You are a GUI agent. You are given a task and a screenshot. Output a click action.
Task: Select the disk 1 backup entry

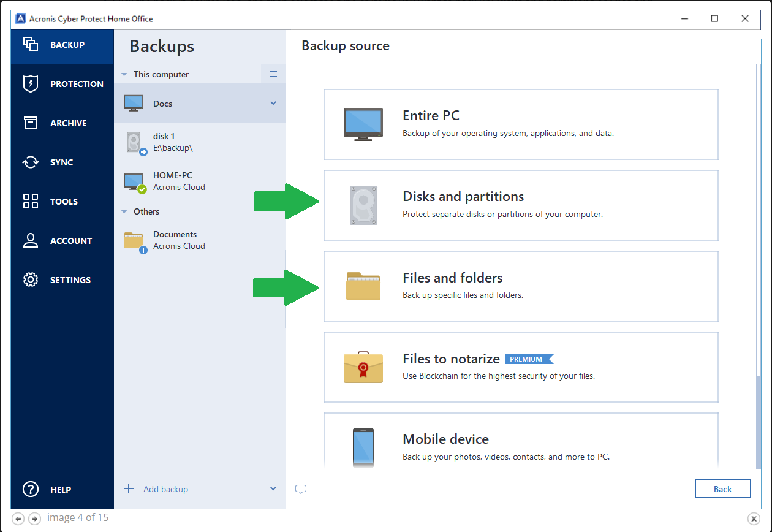point(200,142)
